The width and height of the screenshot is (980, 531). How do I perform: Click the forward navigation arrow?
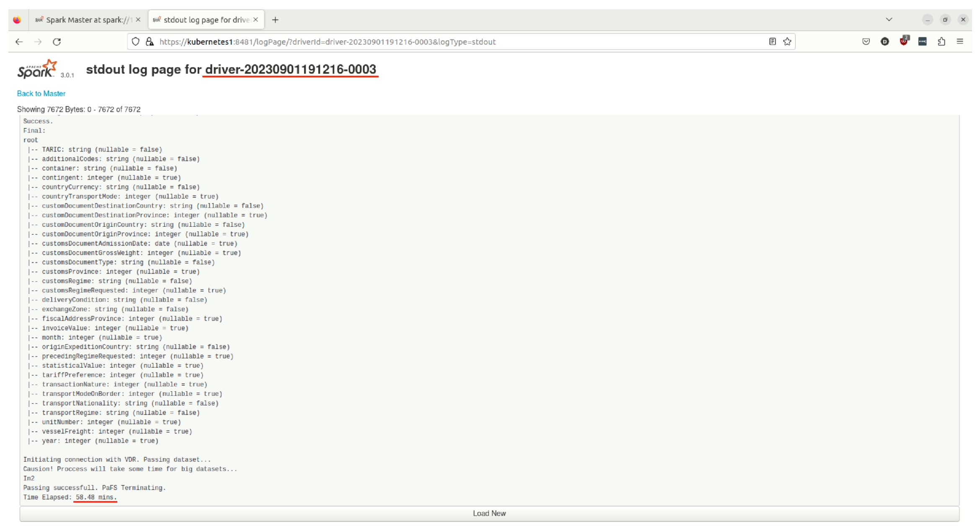(x=38, y=42)
